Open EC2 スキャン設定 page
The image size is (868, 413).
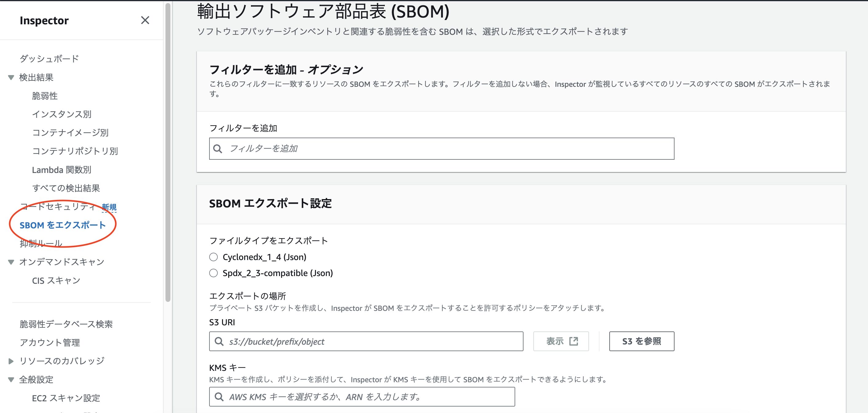pos(66,398)
